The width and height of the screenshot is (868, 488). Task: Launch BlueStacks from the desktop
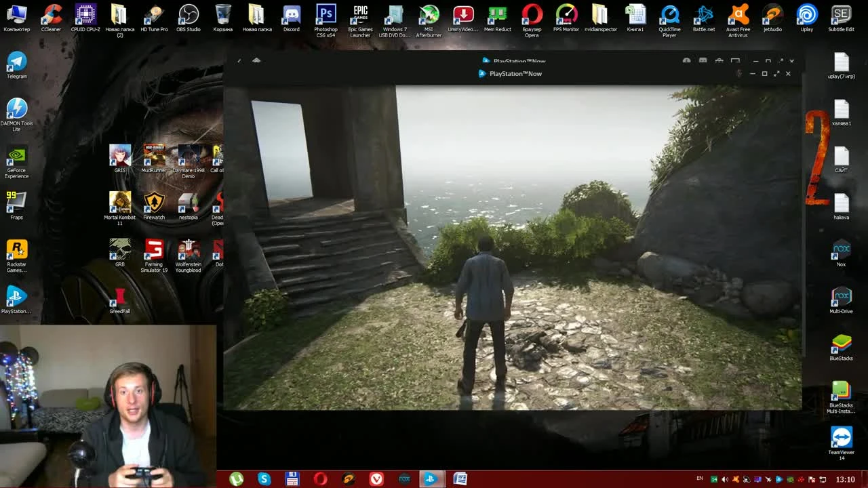(841, 347)
